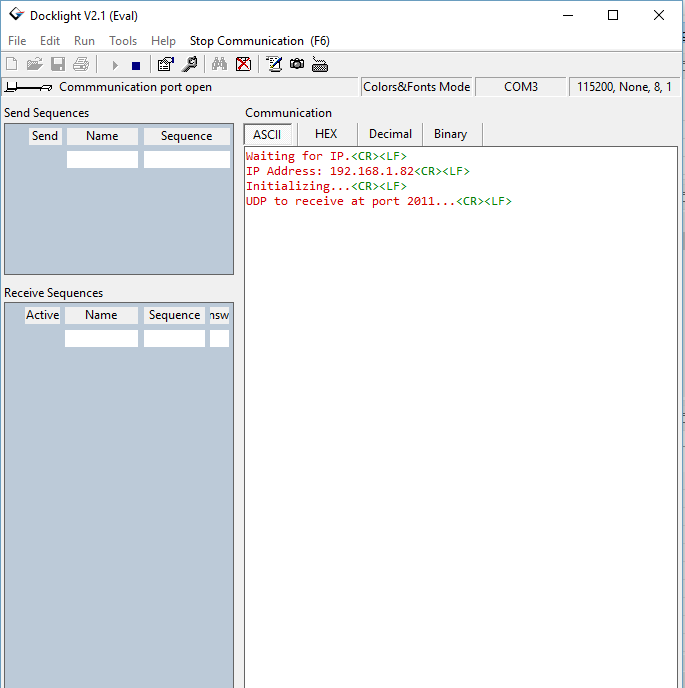Click the 'Waiting for IP.' log line
This screenshot has width=685, height=688.
click(x=326, y=156)
